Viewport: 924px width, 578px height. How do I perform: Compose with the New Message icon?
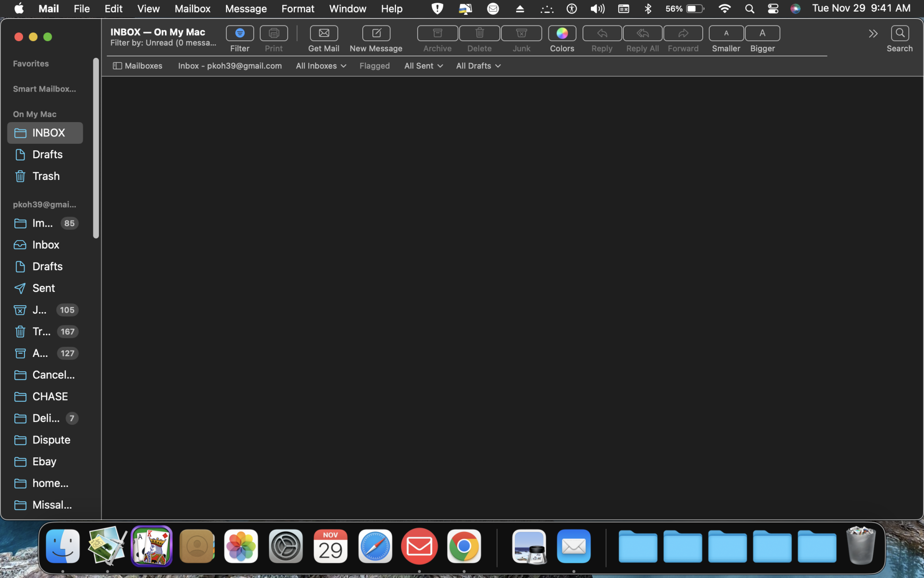click(x=376, y=33)
